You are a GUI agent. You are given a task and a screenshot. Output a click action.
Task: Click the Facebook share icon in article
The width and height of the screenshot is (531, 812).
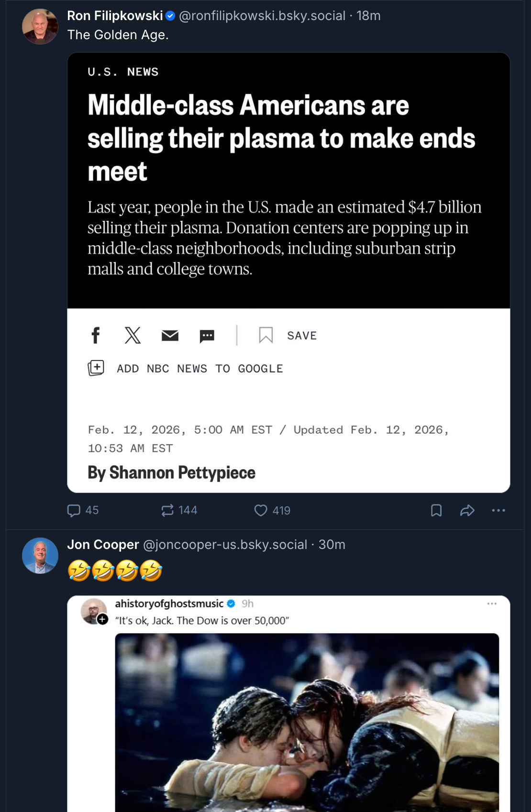(x=96, y=335)
